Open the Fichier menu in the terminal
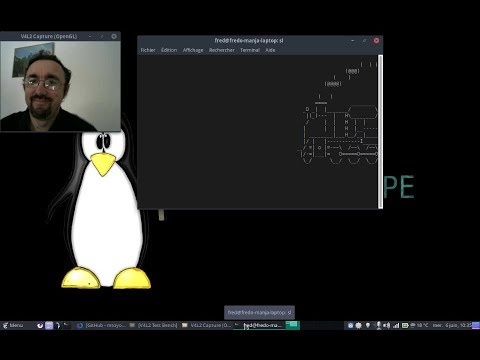Screen dimensions: 480x360 (148, 50)
